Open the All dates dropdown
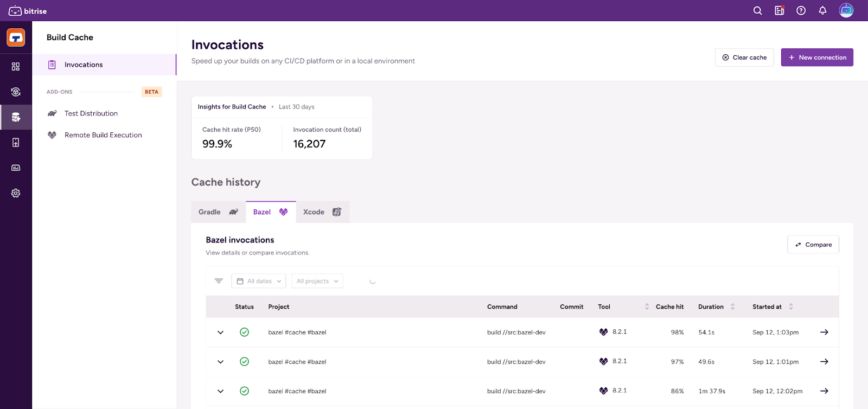Image resolution: width=868 pixels, height=409 pixels. (x=259, y=281)
